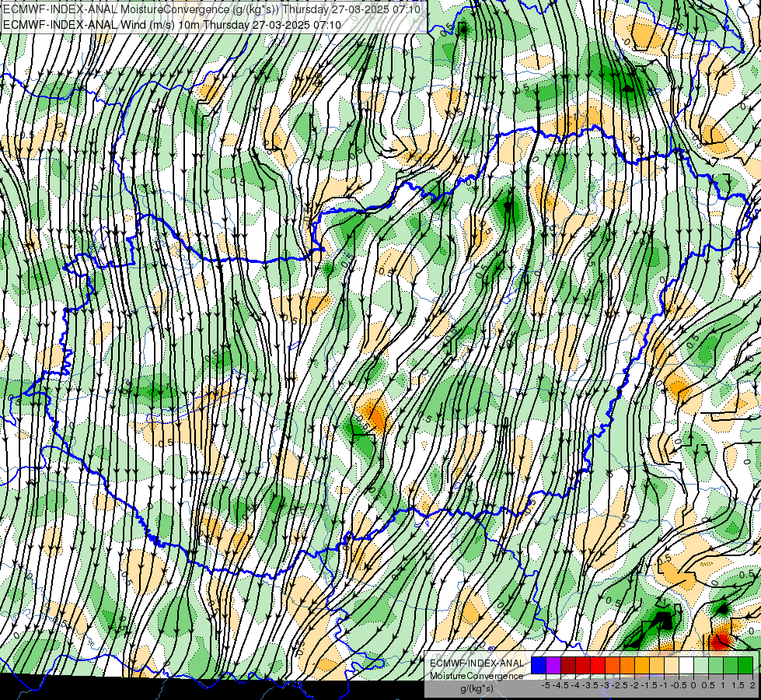Pick the red-orange swatch in legend
This screenshot has width=761, height=700.
pyautogui.click(x=613, y=665)
